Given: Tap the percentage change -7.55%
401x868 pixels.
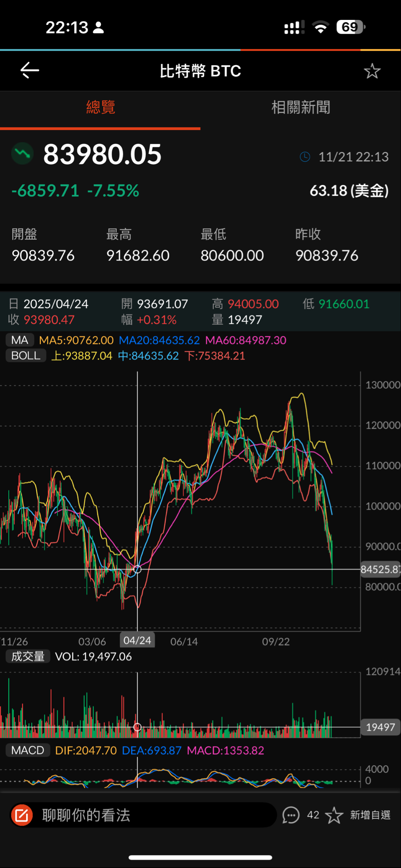Looking at the screenshot, I should tap(113, 191).
